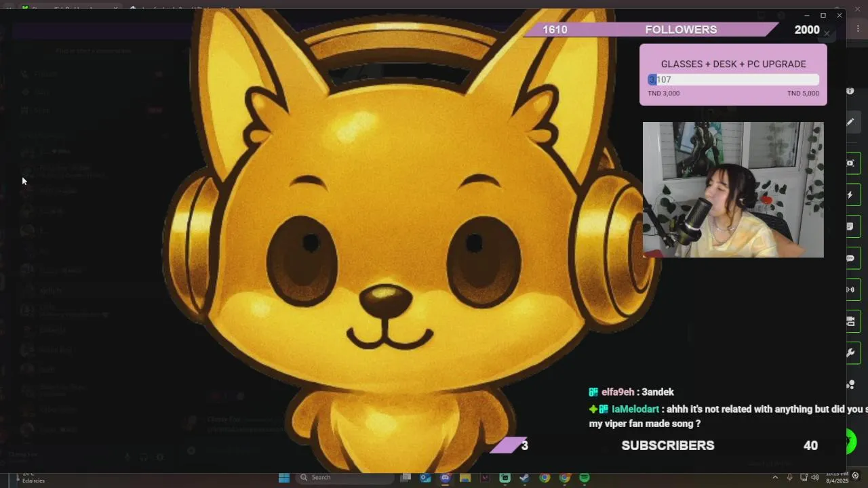Image resolution: width=868 pixels, height=488 pixels.
Task: Open File Explorer from the taskbar
Action: pos(465,478)
